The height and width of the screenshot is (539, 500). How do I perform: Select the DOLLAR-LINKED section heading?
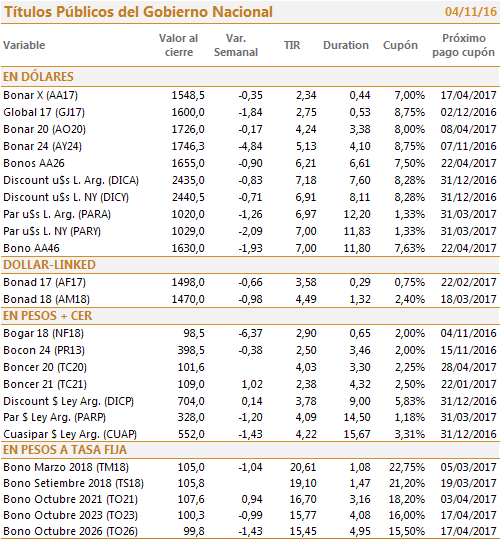tap(49, 265)
